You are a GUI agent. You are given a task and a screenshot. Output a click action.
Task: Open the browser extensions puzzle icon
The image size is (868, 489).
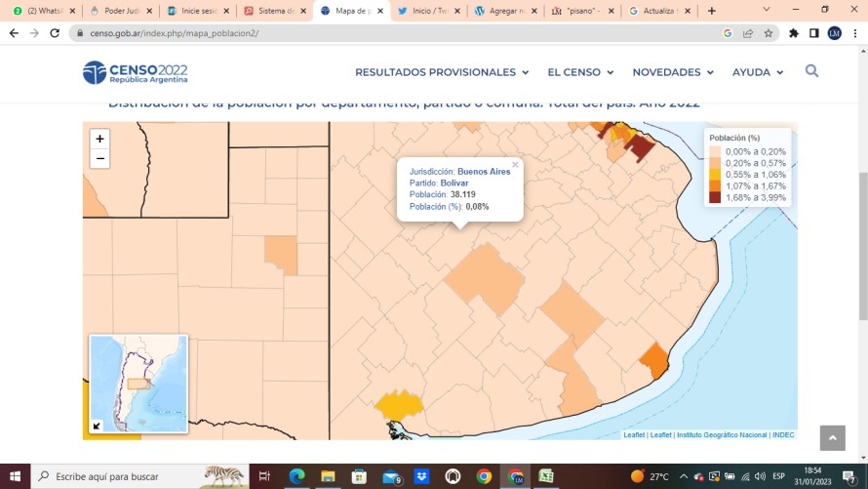point(793,32)
